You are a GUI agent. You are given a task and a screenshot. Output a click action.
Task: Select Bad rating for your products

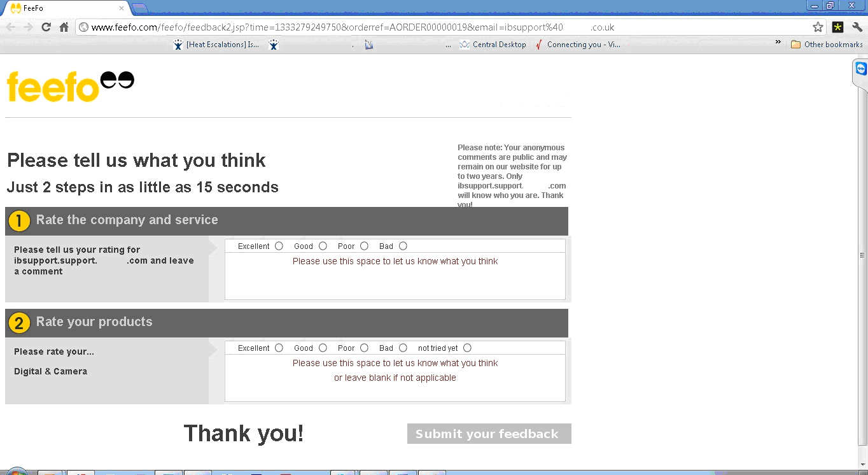(x=403, y=348)
